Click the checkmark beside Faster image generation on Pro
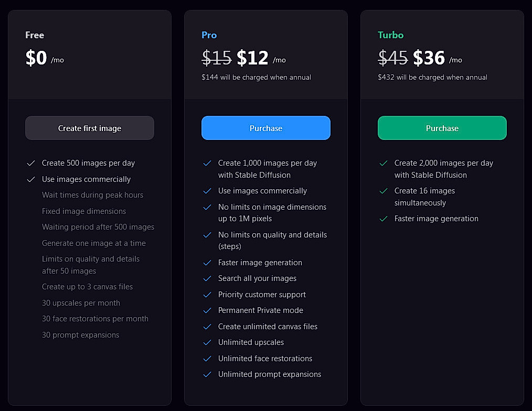This screenshot has height=411, width=532. [x=207, y=263]
